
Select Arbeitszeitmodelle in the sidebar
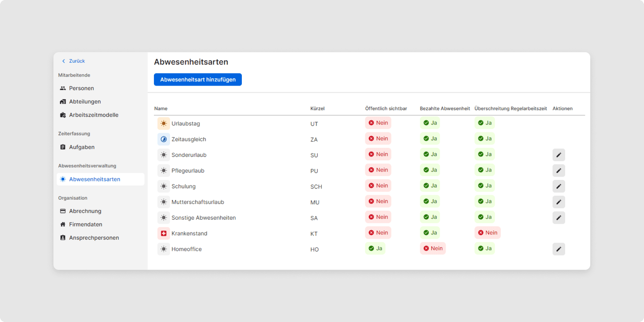94,115
